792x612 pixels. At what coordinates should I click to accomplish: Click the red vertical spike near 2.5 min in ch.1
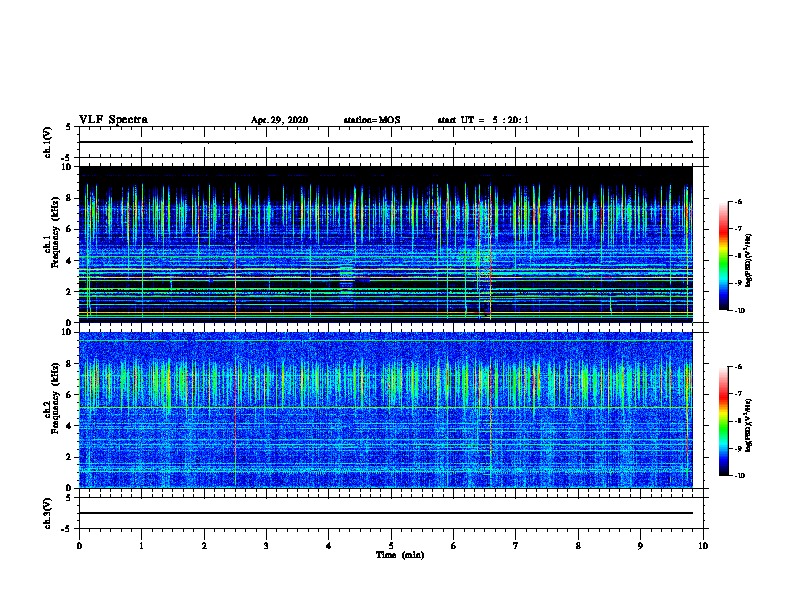[x=235, y=252]
